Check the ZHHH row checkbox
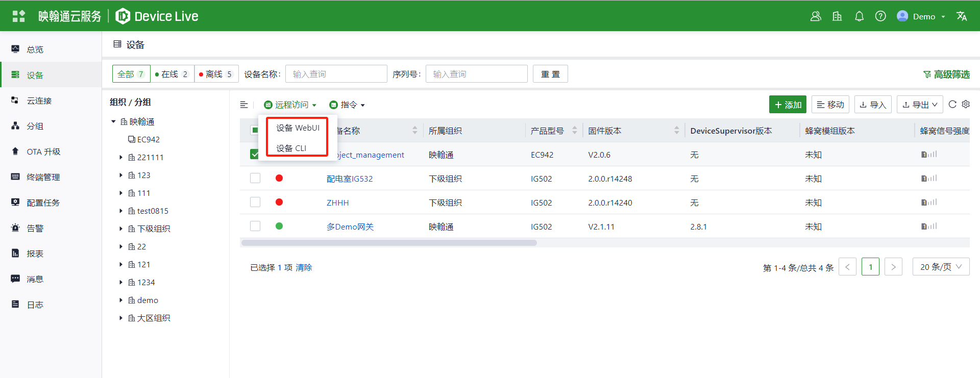The width and height of the screenshot is (980, 378). (255, 202)
